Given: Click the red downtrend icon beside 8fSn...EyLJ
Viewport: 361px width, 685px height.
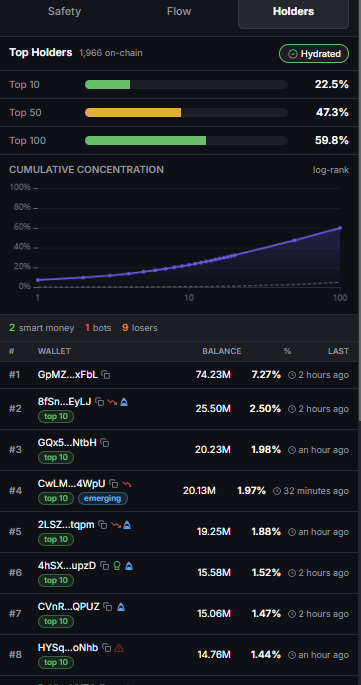Looking at the screenshot, I should point(112,401).
